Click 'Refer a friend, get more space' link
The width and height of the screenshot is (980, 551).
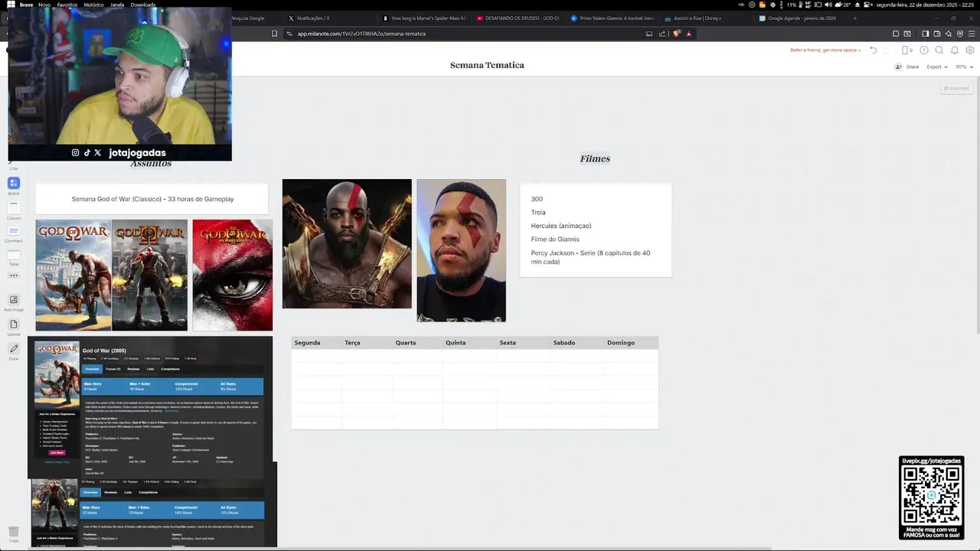[x=825, y=50]
